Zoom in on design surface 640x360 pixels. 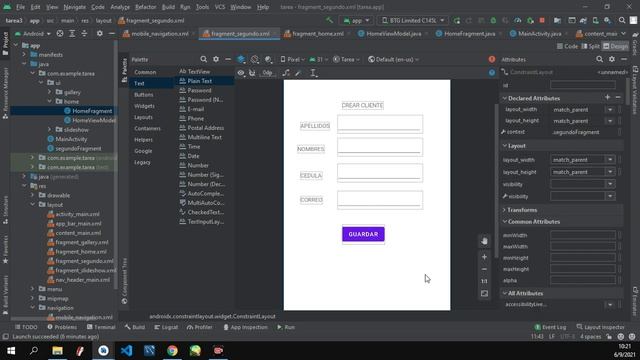(484, 257)
